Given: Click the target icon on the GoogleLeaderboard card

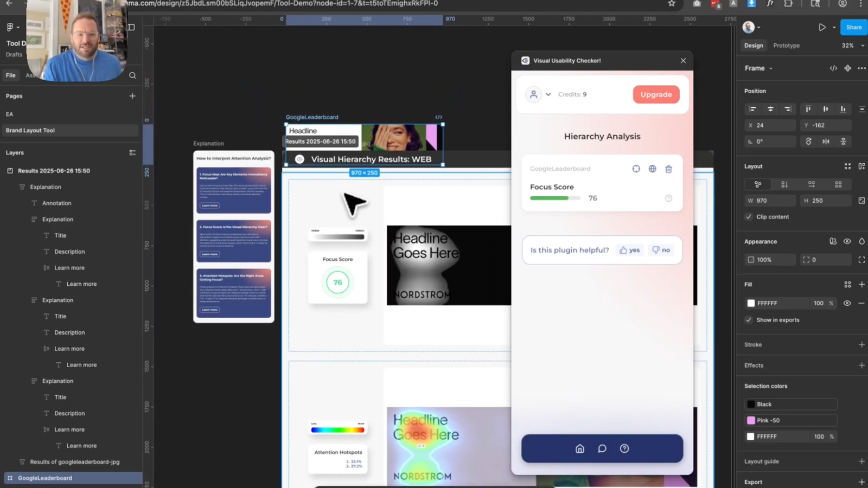Looking at the screenshot, I should 636,169.
